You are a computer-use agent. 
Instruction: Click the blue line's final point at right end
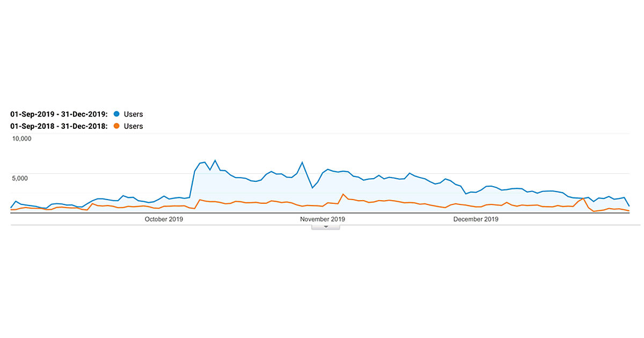tap(629, 205)
